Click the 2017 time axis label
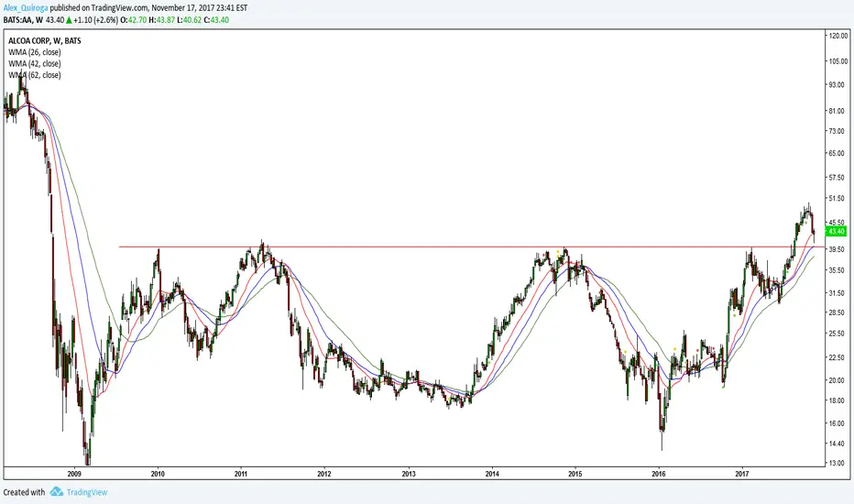The height and width of the screenshot is (504, 854). [x=742, y=474]
